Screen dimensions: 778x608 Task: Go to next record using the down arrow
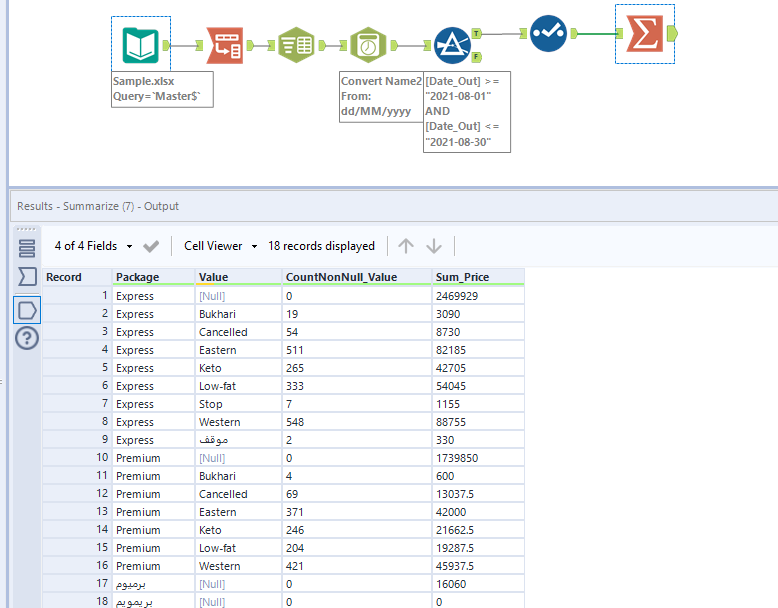(434, 246)
